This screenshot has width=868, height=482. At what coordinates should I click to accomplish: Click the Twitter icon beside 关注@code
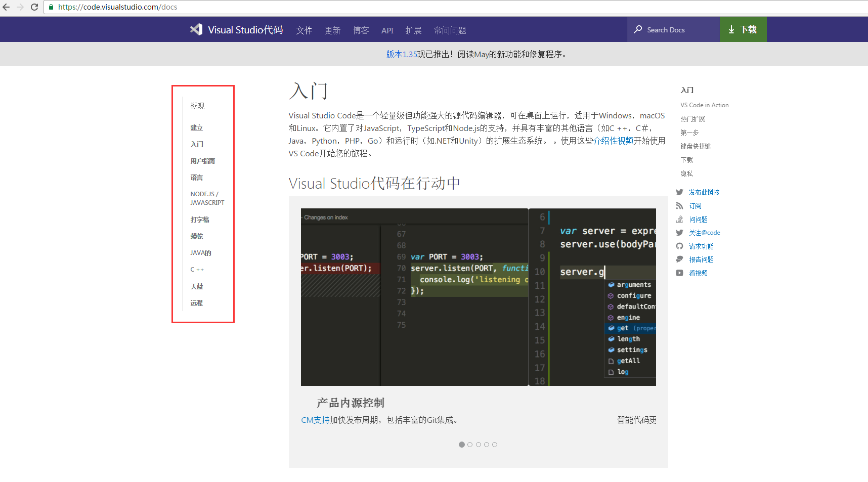(679, 233)
